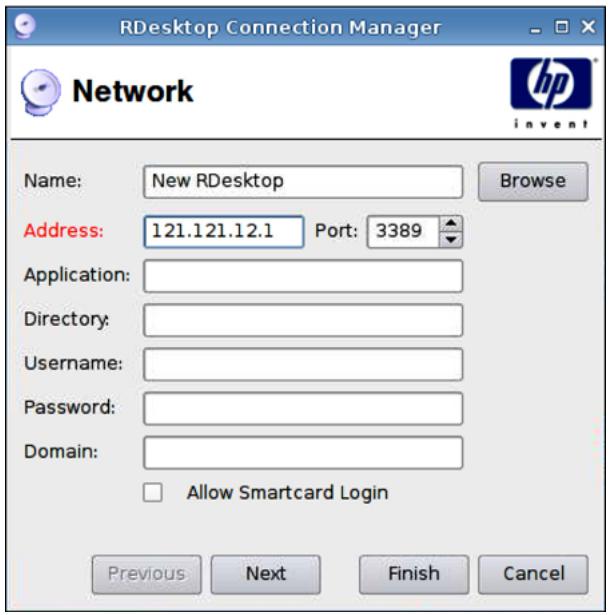Click the Browse button
The width and height of the screenshot is (609, 615).
[533, 182]
